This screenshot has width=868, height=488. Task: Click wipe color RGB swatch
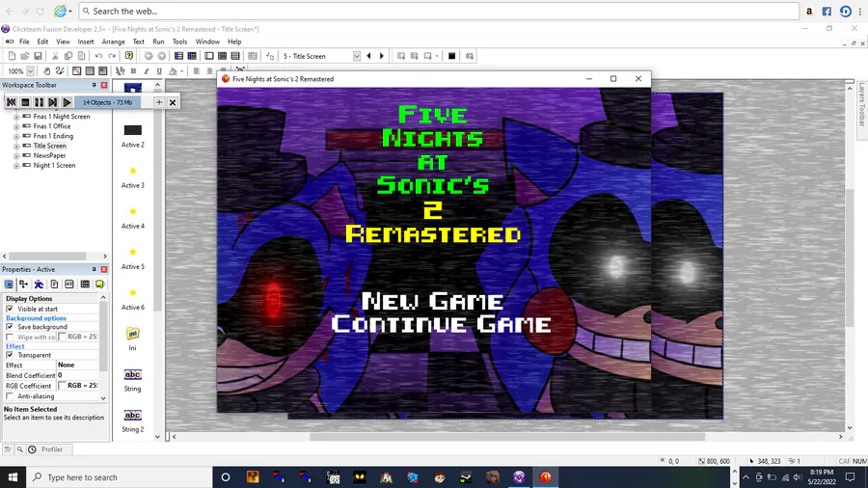tap(62, 337)
